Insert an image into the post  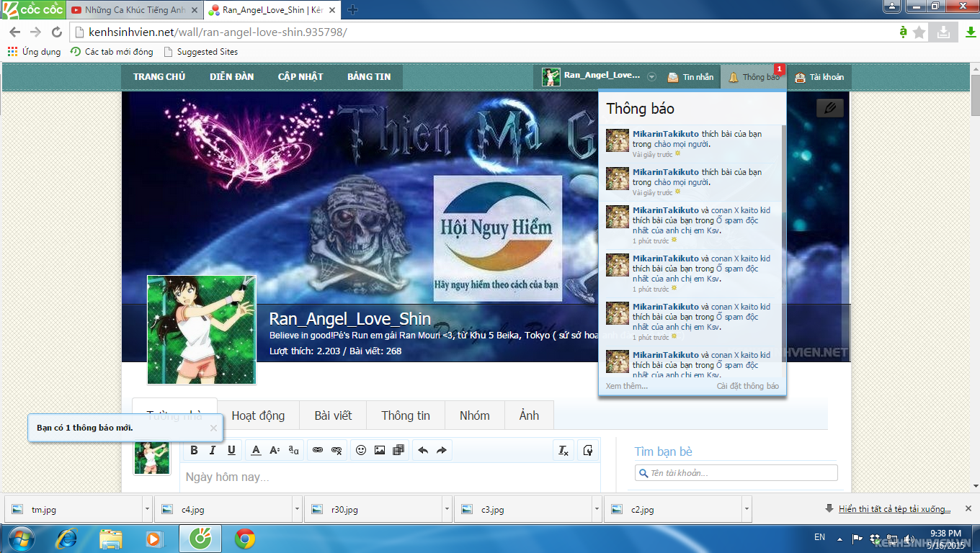pyautogui.click(x=380, y=450)
